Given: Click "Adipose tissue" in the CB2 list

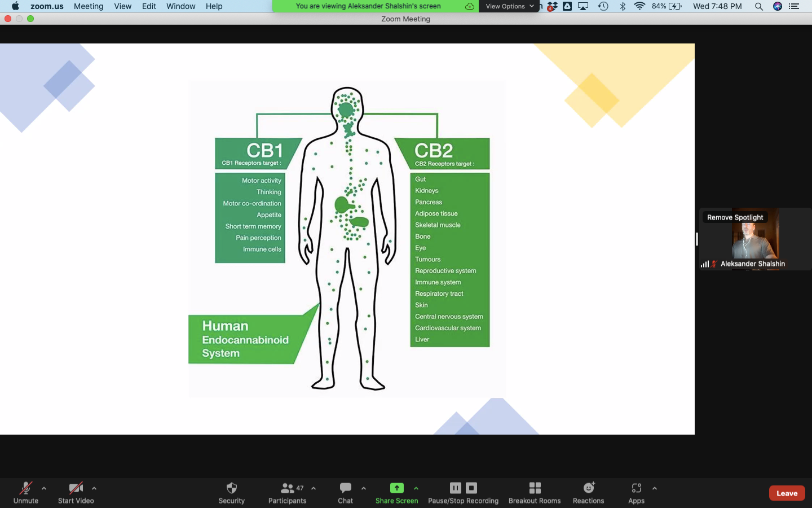Looking at the screenshot, I should (436, 213).
